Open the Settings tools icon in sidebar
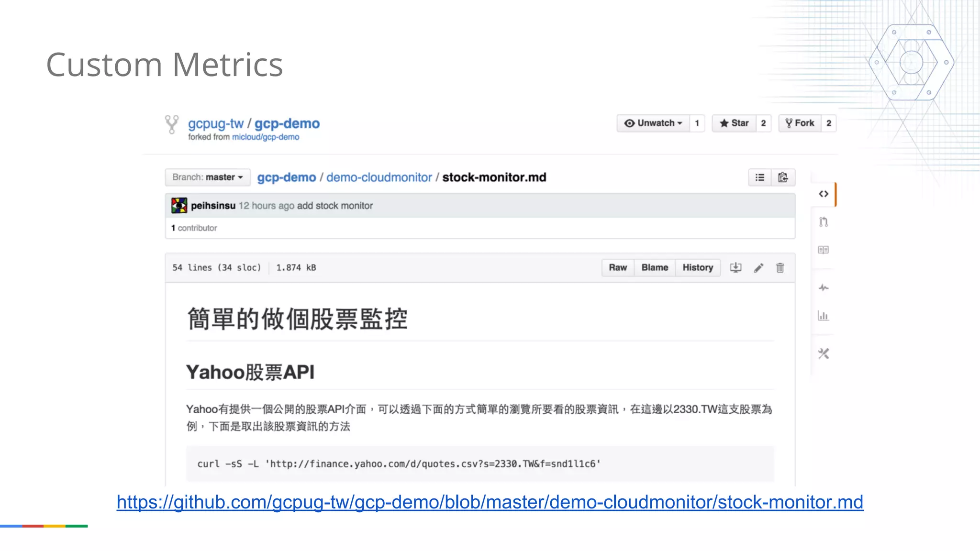 tap(823, 353)
